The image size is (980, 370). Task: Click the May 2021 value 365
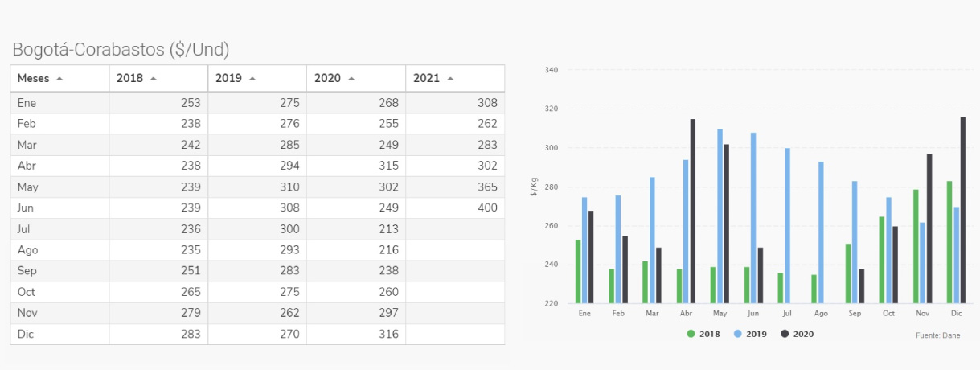[486, 187]
